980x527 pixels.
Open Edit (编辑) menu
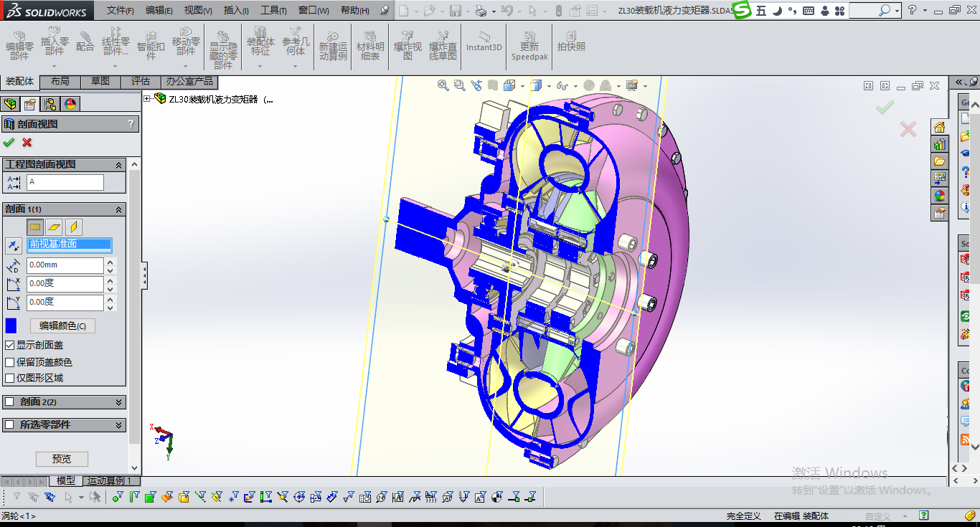[x=159, y=10]
